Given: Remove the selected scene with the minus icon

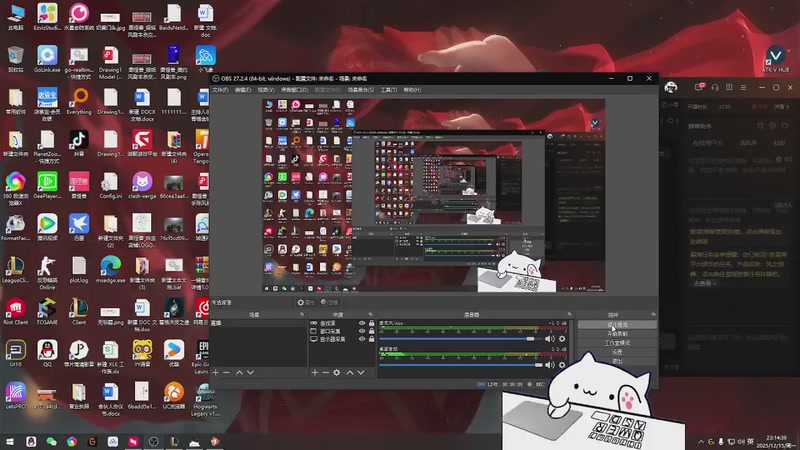Looking at the screenshot, I should [227, 373].
